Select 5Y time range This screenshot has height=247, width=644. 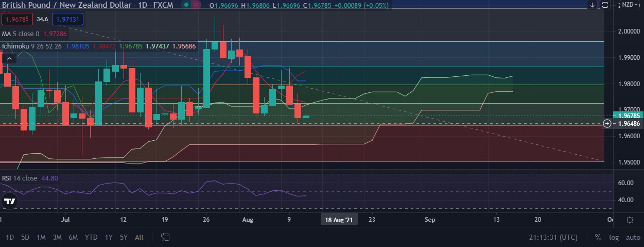coord(124,237)
